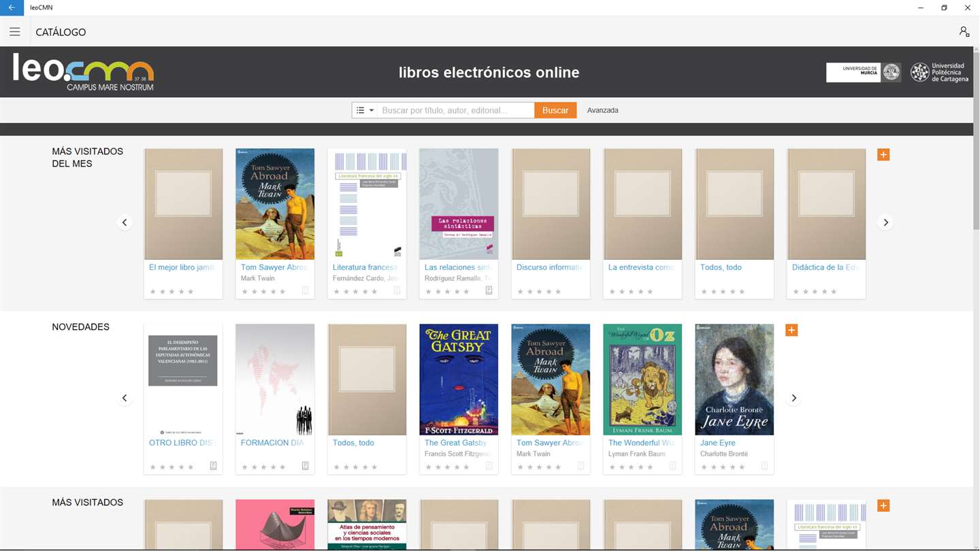The width and height of the screenshot is (980, 551).
Task: Open OTRO LIBRO DIS book cover
Action: (183, 380)
